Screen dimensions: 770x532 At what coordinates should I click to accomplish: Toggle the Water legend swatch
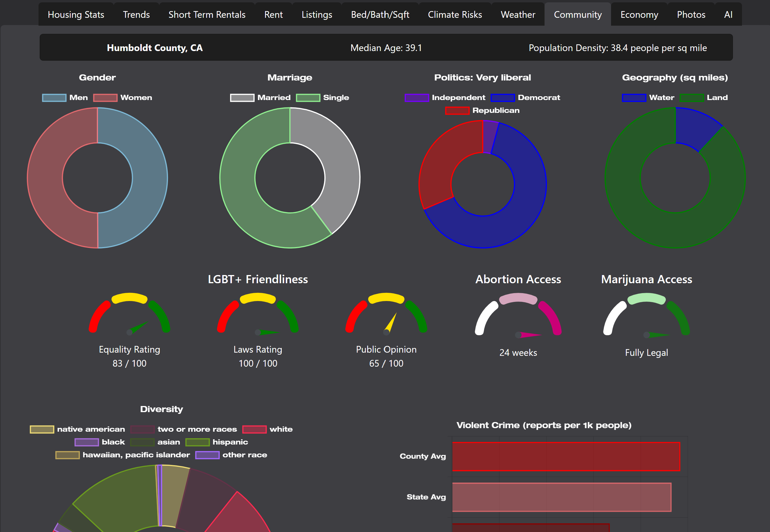click(x=634, y=98)
